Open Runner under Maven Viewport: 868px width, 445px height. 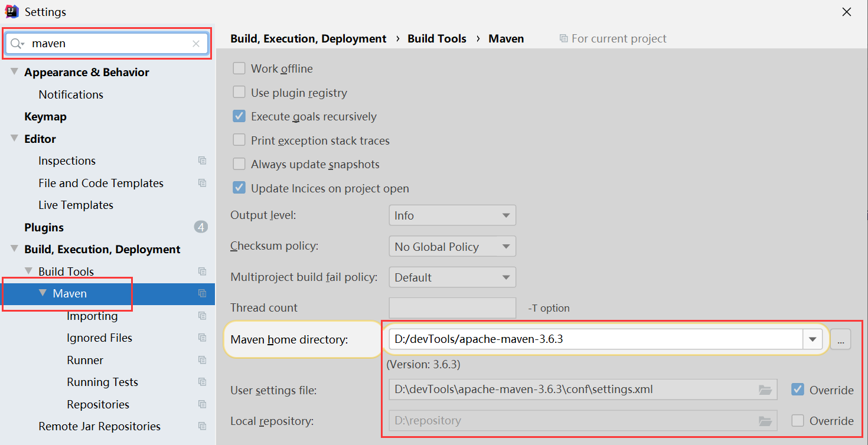(85, 360)
